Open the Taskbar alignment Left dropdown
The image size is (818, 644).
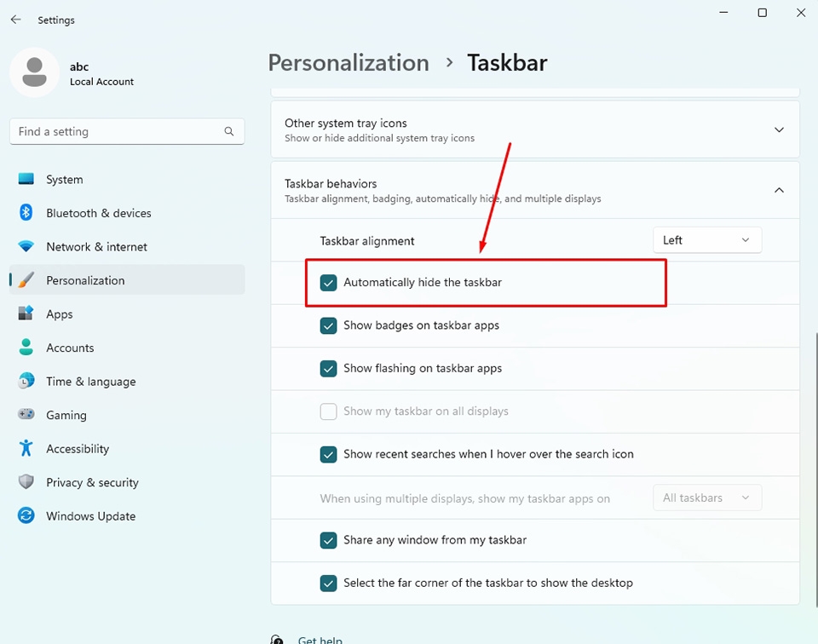(707, 240)
